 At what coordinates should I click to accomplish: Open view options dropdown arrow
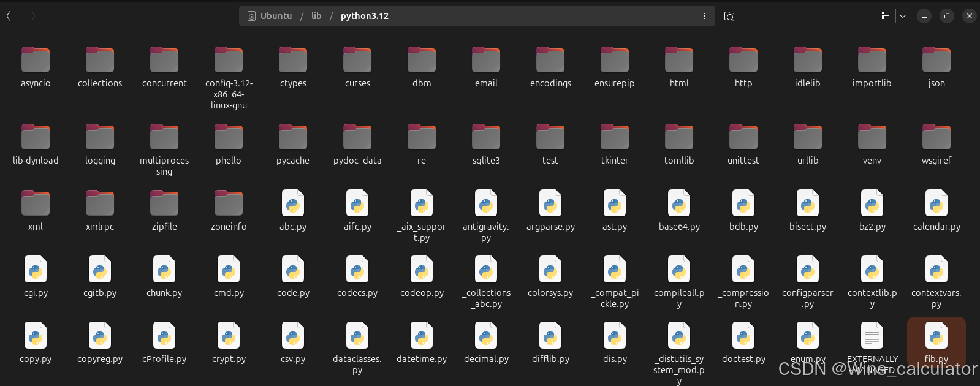coord(903,16)
